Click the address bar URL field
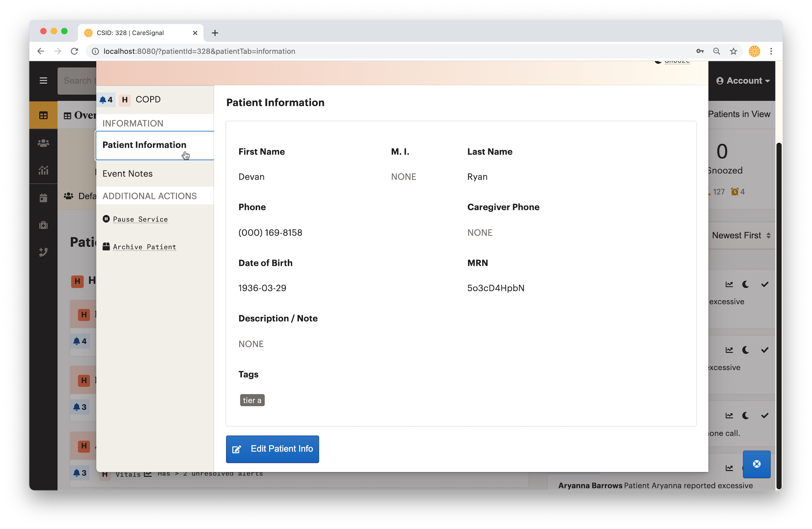This screenshot has width=812, height=529. 390,51
